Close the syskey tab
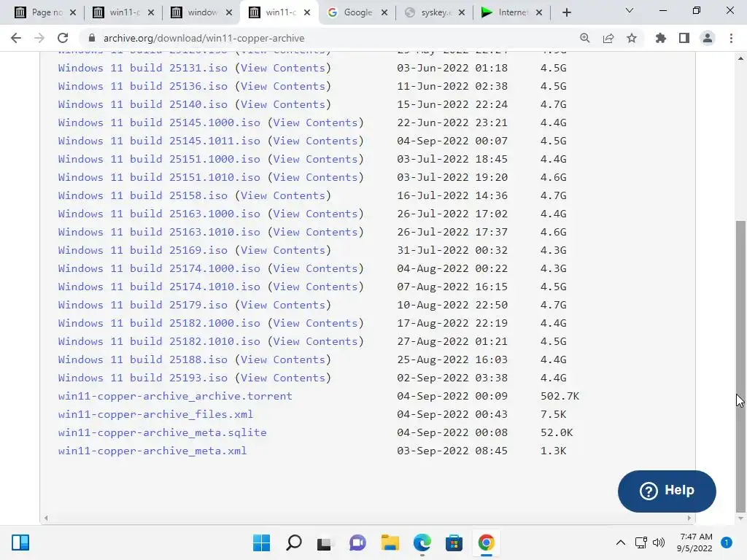747x560 pixels. pos(462,13)
